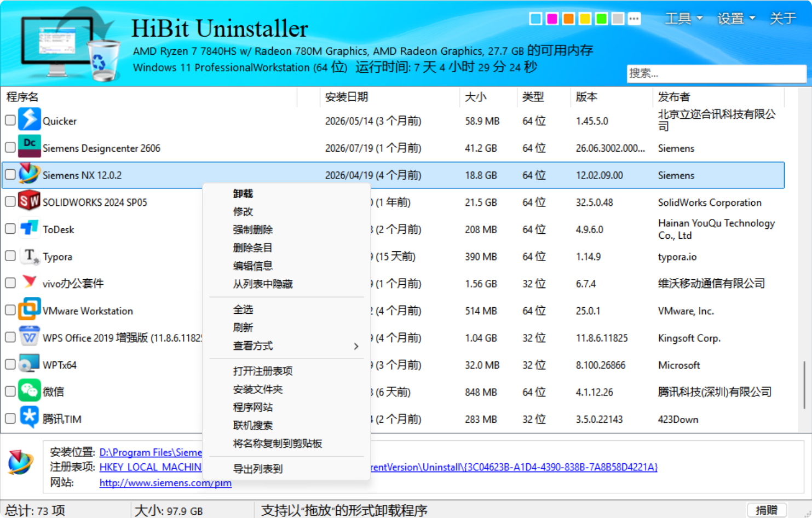Open the siemens.com website link
Image resolution: width=812 pixels, height=518 pixels.
[x=165, y=483]
